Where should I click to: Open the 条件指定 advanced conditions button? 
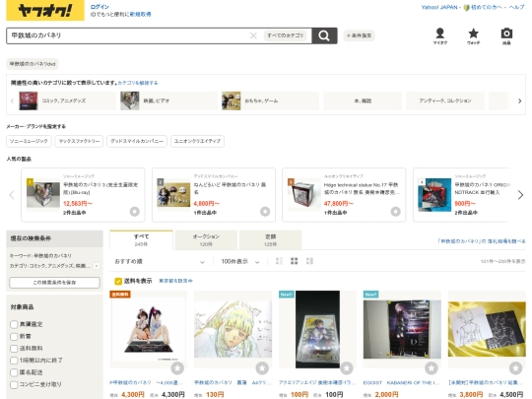click(359, 35)
